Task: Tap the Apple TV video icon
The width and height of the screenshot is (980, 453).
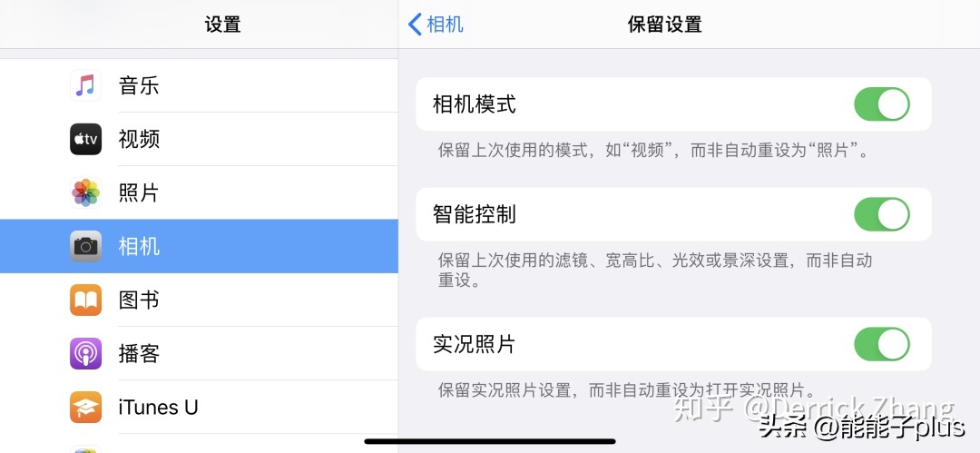Action: [x=85, y=139]
